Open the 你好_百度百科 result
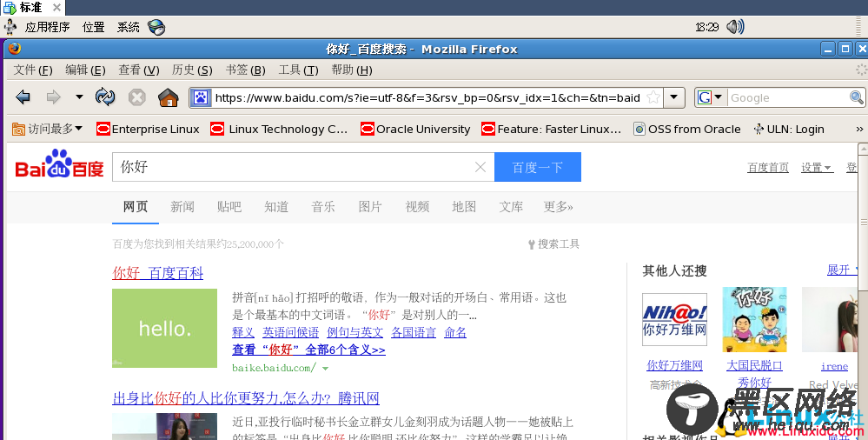The image size is (868, 440). 158,273
